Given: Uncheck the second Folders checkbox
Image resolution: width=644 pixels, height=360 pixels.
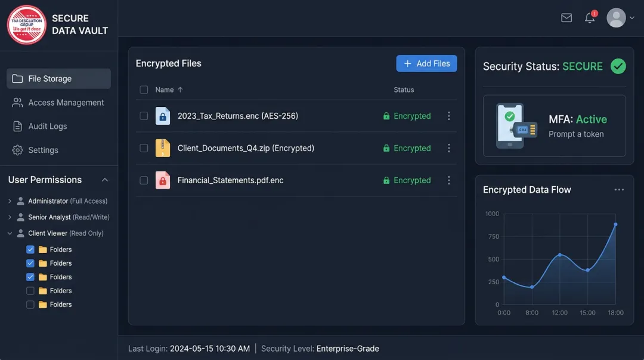Looking at the screenshot, I should [x=30, y=263].
